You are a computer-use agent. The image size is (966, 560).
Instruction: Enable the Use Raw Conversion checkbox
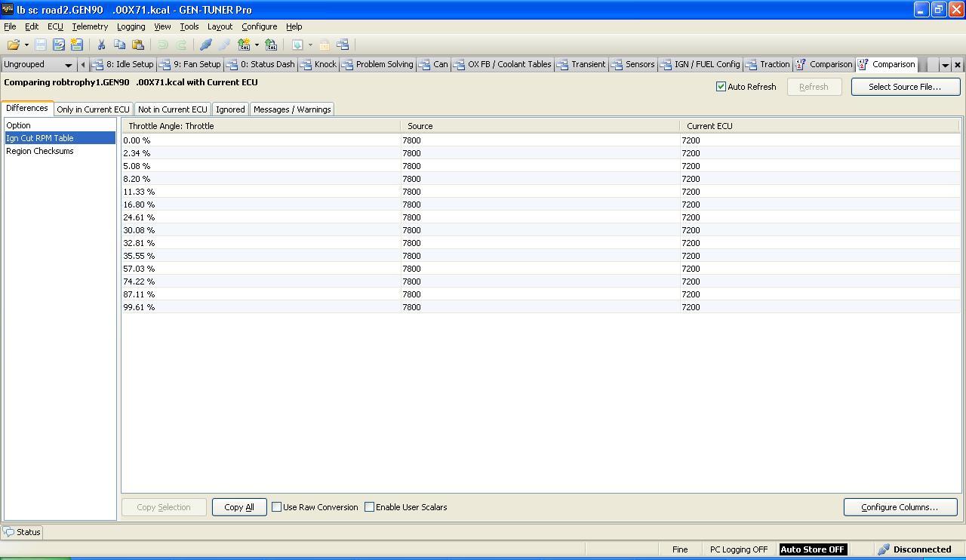[x=277, y=507]
